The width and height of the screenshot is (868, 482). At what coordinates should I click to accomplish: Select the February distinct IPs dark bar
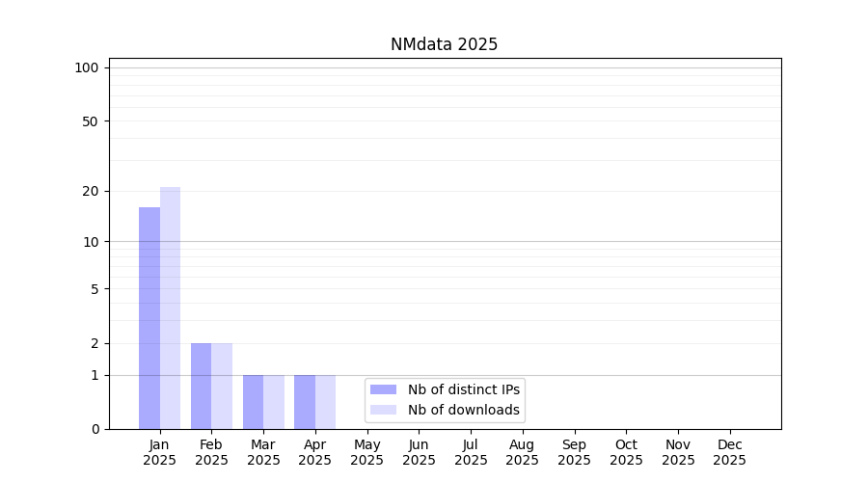[x=201, y=386]
